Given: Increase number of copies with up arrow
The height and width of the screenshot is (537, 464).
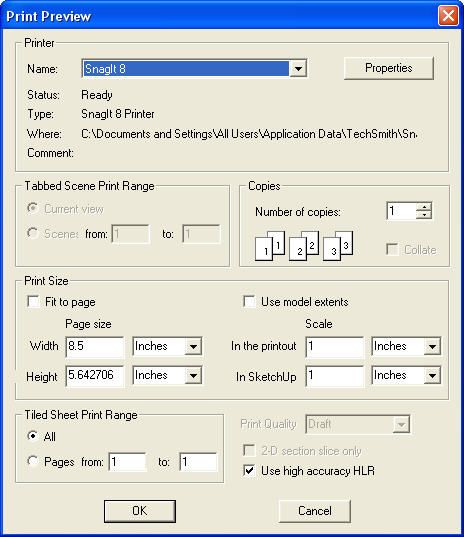Looking at the screenshot, I should click(424, 207).
